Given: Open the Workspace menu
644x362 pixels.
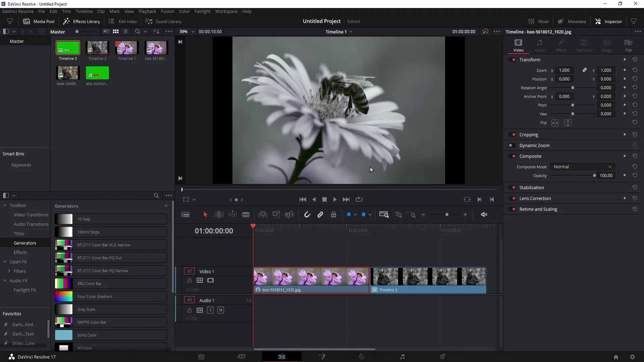Looking at the screenshot, I should tap(226, 11).
